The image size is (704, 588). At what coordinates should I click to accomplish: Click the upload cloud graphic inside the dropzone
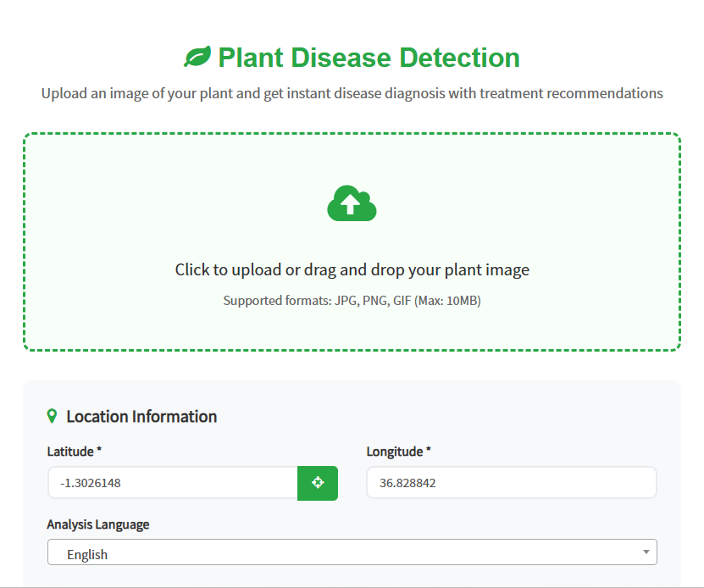click(x=352, y=203)
